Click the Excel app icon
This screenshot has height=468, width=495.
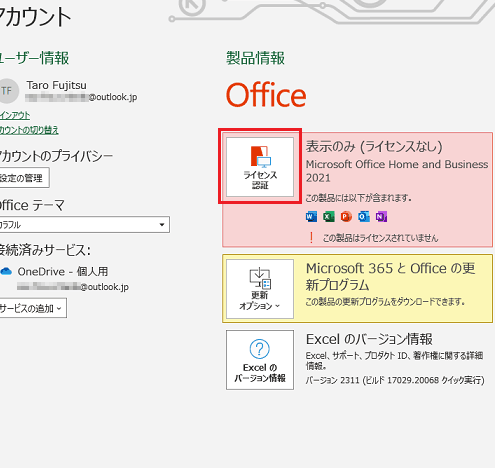tap(329, 217)
